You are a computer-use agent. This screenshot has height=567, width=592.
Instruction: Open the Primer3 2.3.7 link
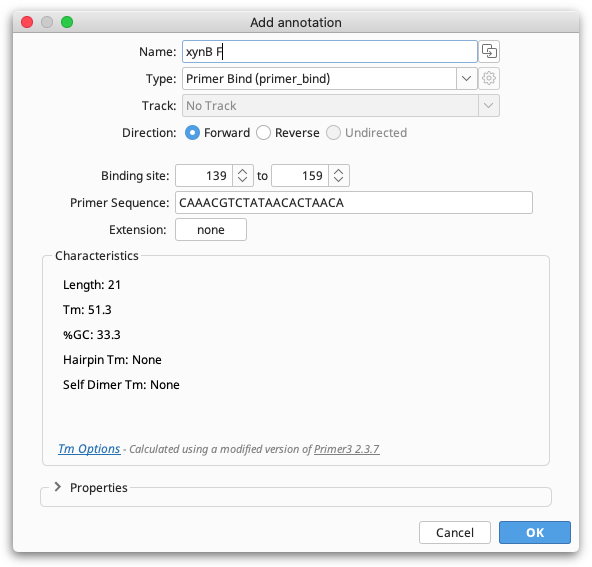(x=346, y=449)
